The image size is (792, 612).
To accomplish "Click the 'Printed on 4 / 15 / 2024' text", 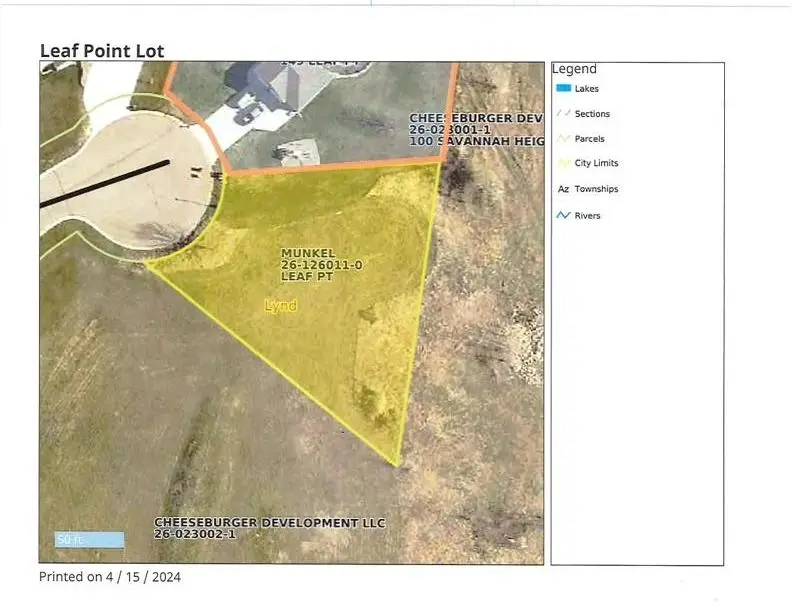I will point(110,577).
